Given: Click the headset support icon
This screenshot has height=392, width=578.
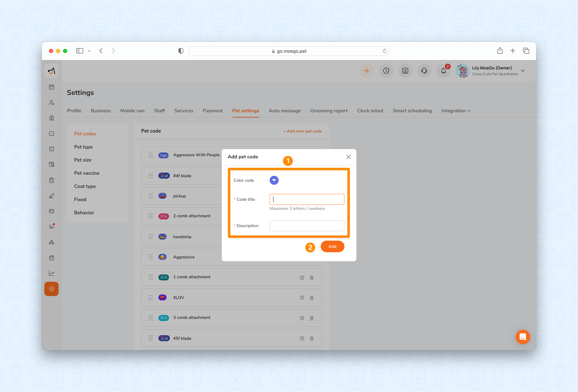Looking at the screenshot, I should 424,71.
